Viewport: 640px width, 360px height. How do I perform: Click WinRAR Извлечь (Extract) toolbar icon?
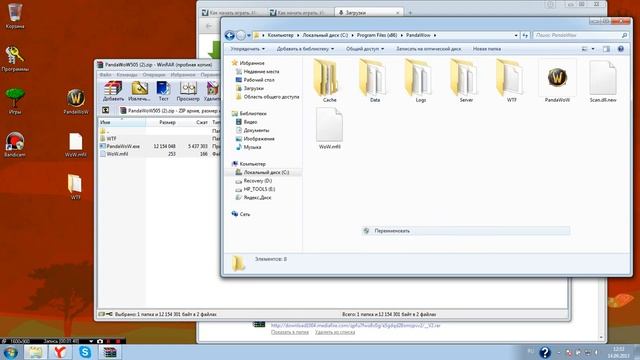click(139, 91)
